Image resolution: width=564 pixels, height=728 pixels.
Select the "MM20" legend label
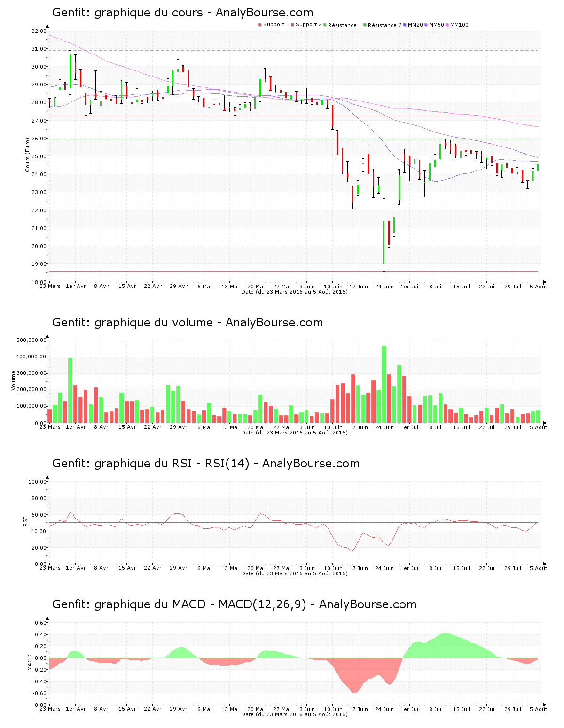coord(415,25)
